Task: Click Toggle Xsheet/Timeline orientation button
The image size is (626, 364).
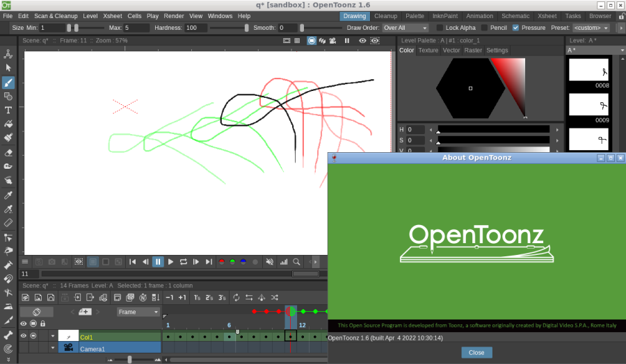Action: point(37,312)
